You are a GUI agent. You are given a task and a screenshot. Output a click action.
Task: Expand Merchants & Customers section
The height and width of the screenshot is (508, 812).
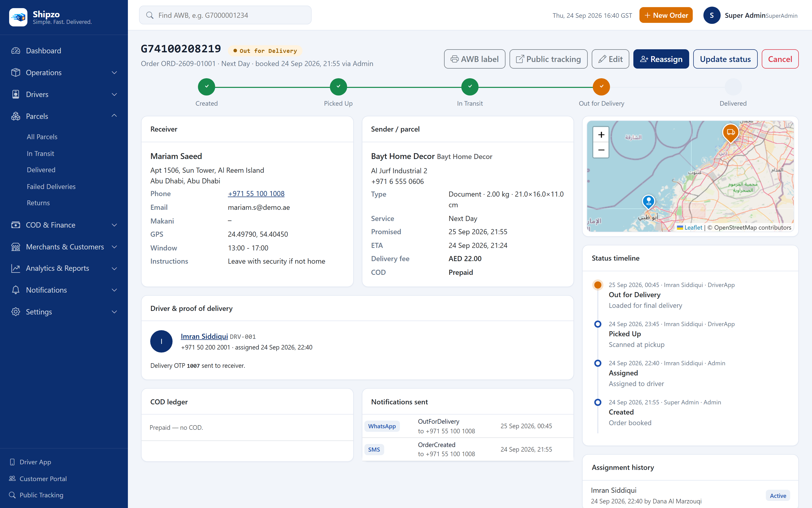click(x=64, y=247)
